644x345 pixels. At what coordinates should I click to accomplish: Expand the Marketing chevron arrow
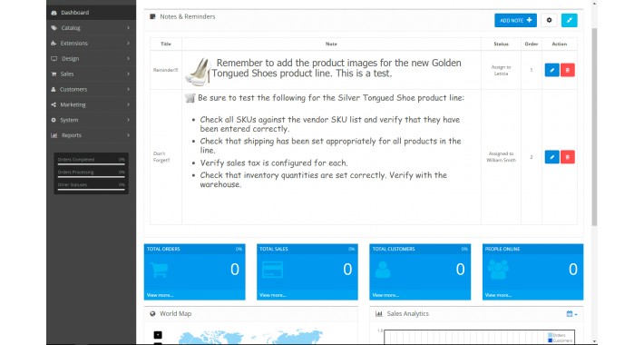[x=128, y=104]
